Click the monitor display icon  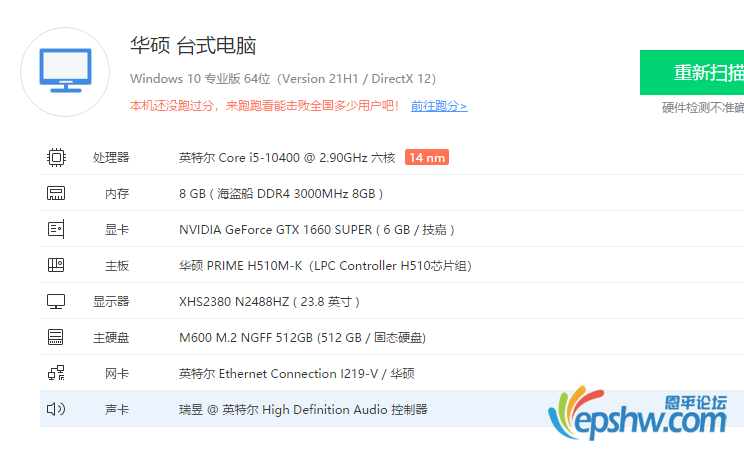pyautogui.click(x=56, y=301)
